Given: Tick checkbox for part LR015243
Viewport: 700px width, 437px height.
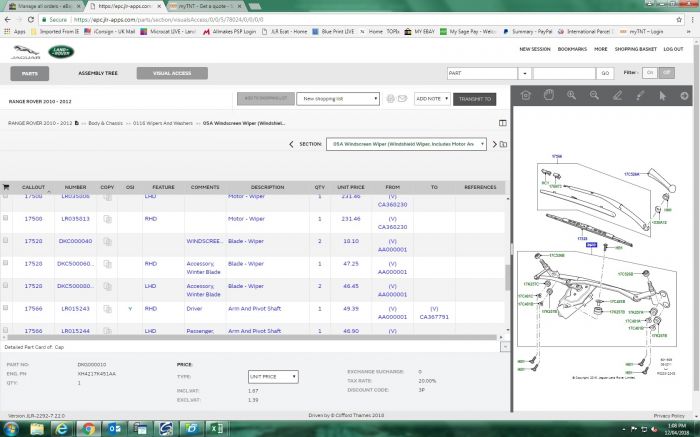Looking at the screenshot, I should coord(5,308).
